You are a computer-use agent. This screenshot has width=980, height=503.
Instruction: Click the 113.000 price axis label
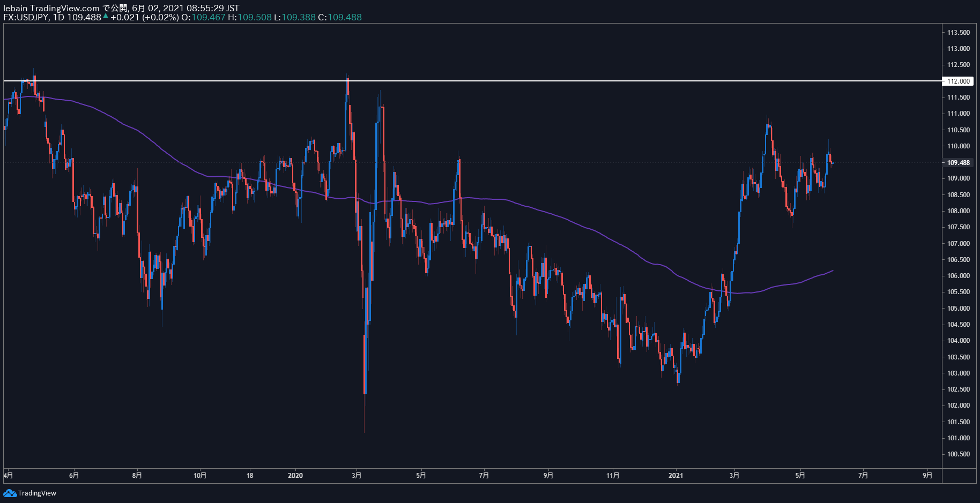pyautogui.click(x=958, y=49)
